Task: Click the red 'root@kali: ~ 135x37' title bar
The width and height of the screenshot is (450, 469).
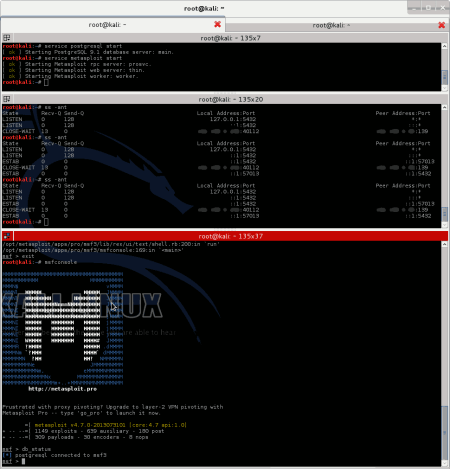Action: [x=230, y=236]
